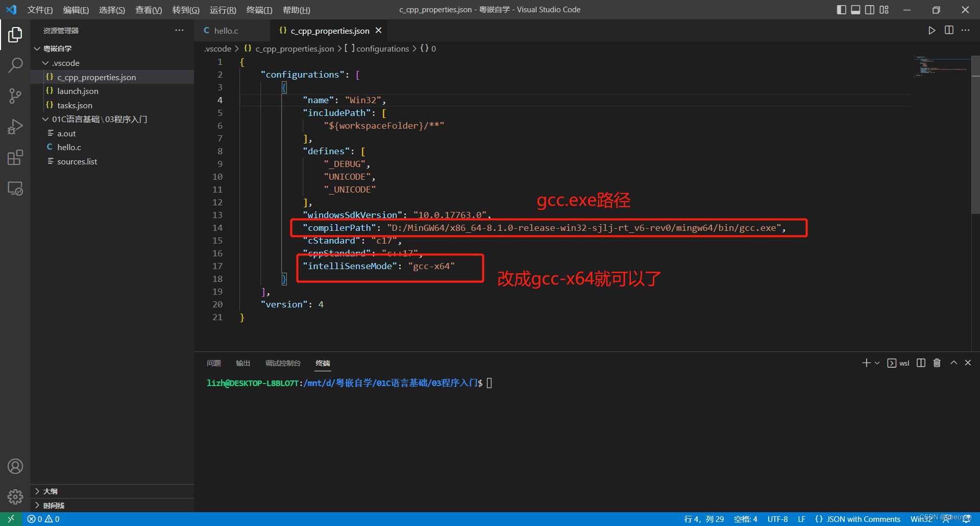Open the Manage gear icon
Screen dimensions: 980x526
point(15,496)
